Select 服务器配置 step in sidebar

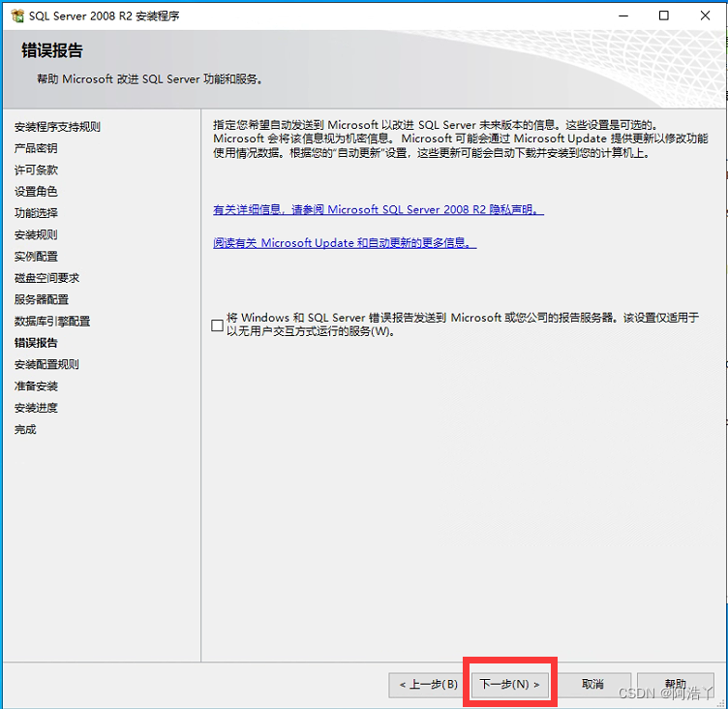coord(42,299)
